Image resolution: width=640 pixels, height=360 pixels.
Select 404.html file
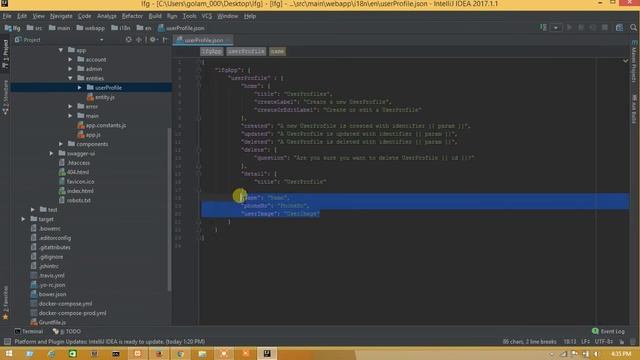pos(74,172)
